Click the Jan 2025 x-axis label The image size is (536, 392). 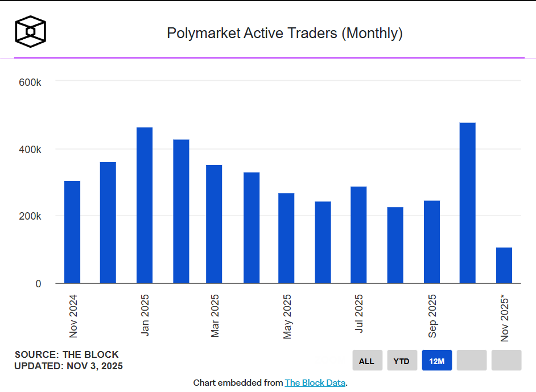146,314
